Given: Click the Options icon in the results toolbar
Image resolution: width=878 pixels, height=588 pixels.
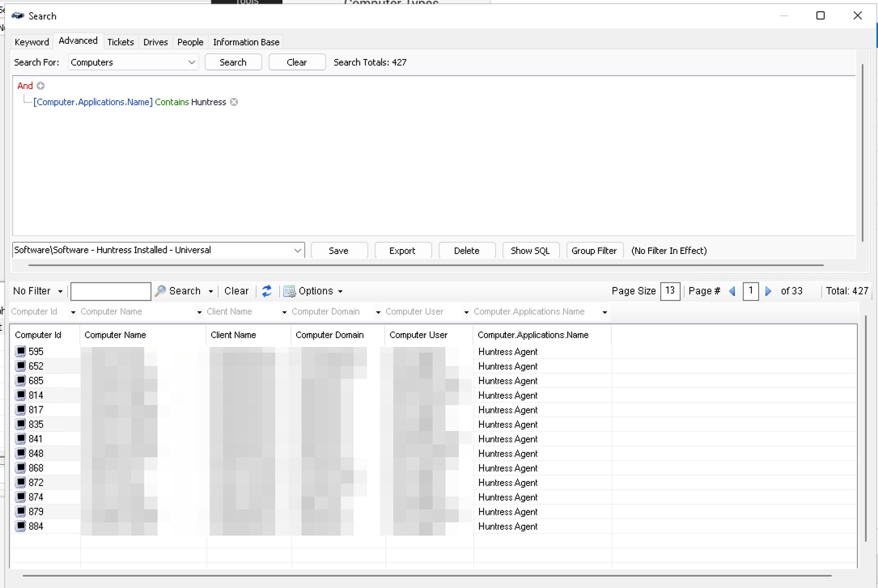Looking at the screenshot, I should coord(289,291).
